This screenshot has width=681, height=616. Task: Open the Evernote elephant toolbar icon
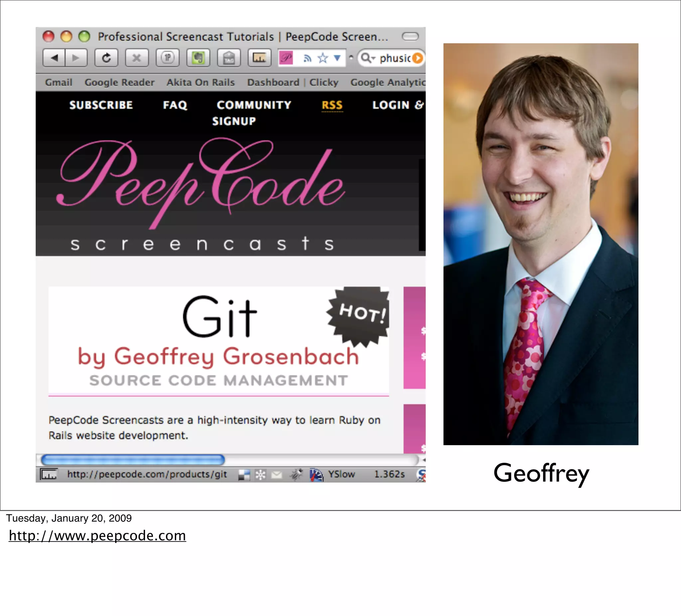click(x=198, y=58)
